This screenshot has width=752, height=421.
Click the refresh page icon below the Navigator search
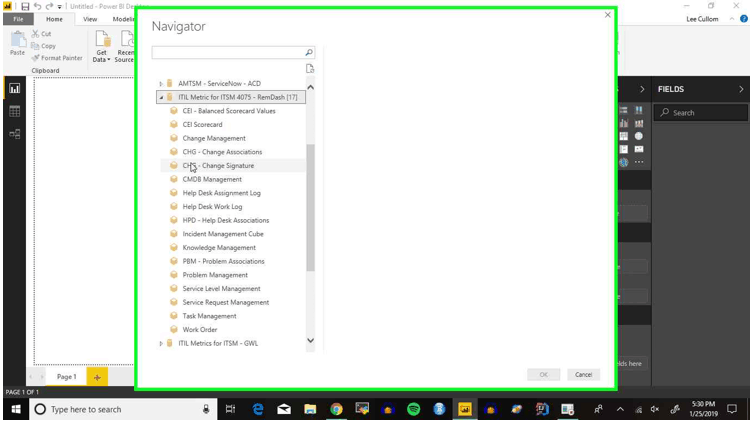310,69
